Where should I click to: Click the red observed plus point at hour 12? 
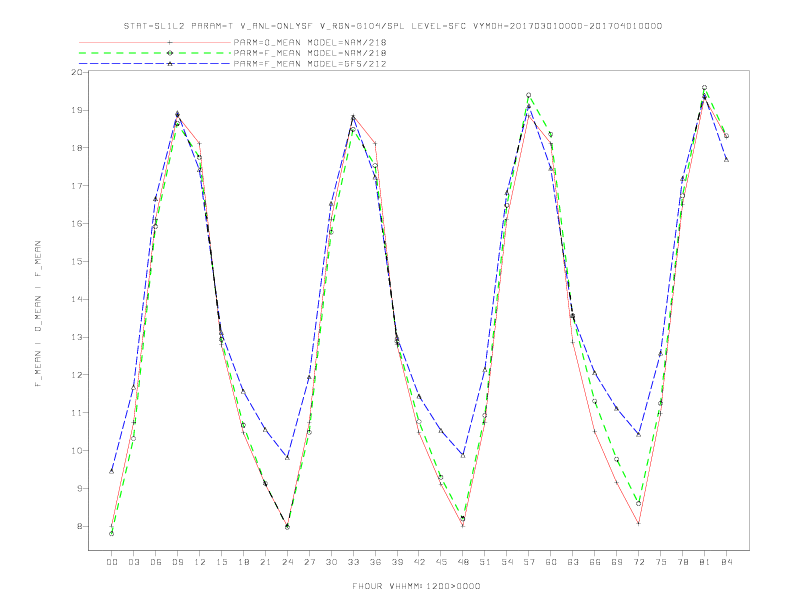(200, 143)
